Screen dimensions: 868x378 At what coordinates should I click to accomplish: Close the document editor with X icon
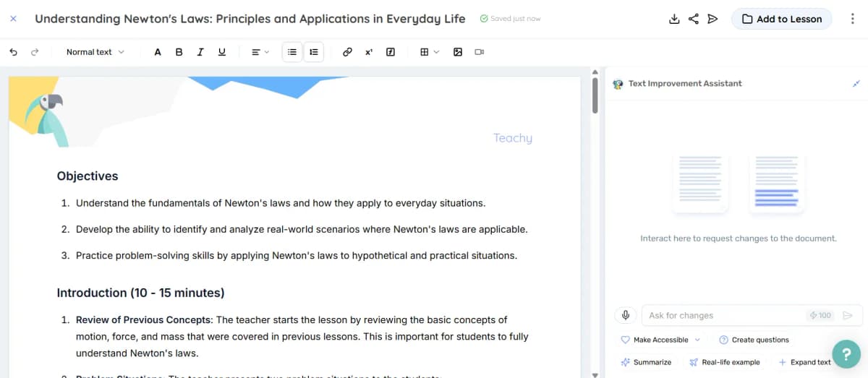tap(13, 19)
